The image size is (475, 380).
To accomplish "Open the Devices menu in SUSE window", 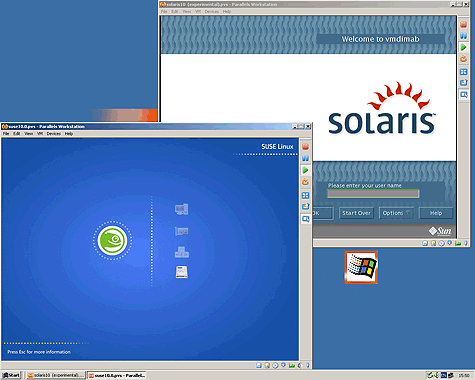I will pos(53,134).
